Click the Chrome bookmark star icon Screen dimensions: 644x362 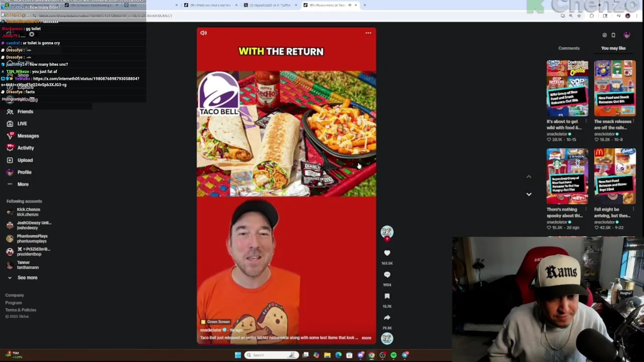[x=579, y=16]
